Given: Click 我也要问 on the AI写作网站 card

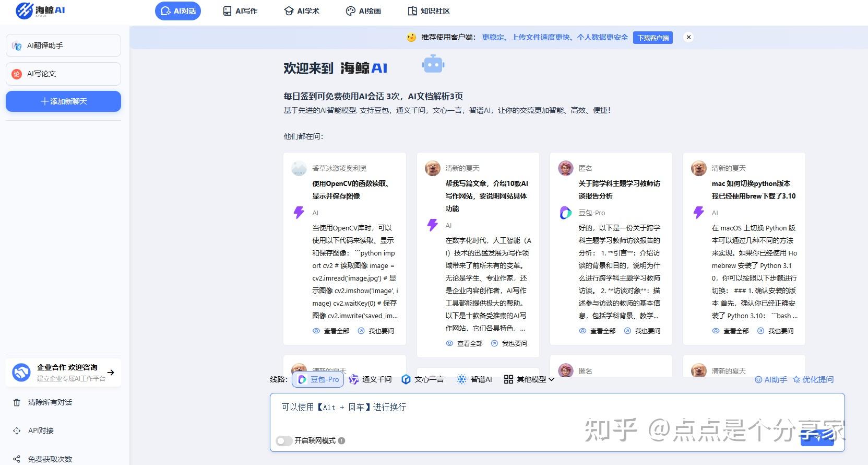Looking at the screenshot, I should 509,343.
